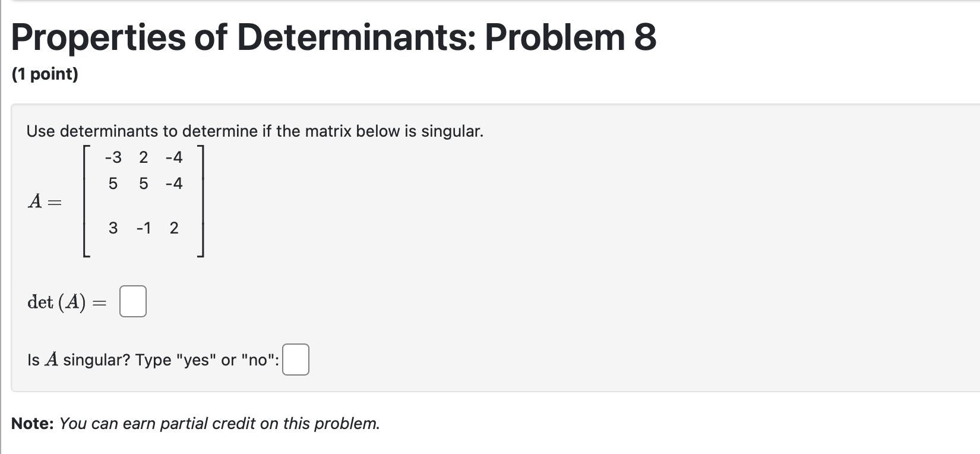This screenshot has height=454, width=980.
Task: Focus the yes or no answer field
Action: (x=296, y=360)
